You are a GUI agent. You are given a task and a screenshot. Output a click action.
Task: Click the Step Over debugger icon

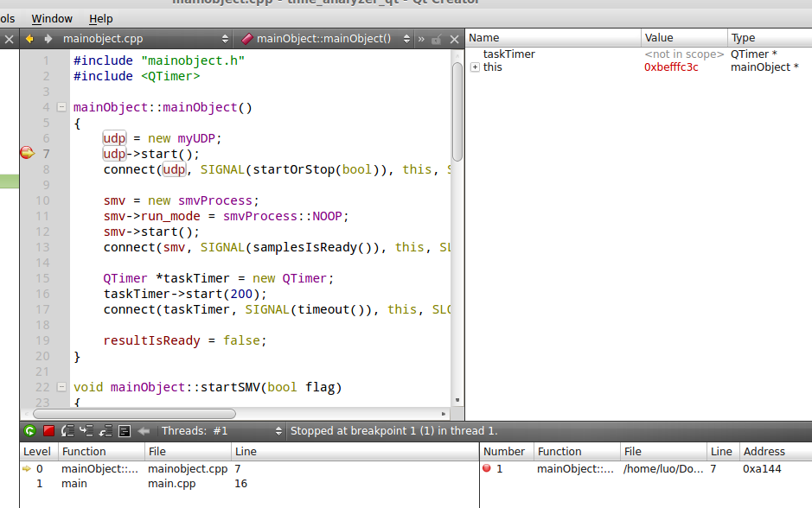click(x=67, y=431)
